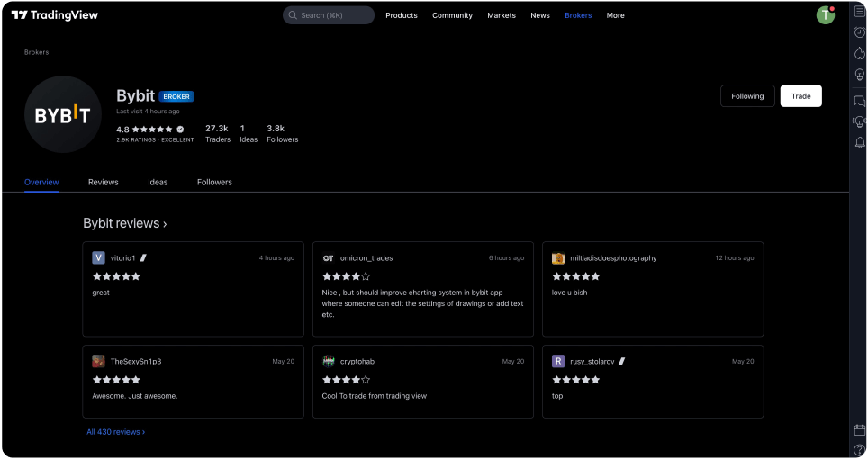This screenshot has height=459, width=868.
Task: Click the white Trade button
Action: pyautogui.click(x=800, y=96)
